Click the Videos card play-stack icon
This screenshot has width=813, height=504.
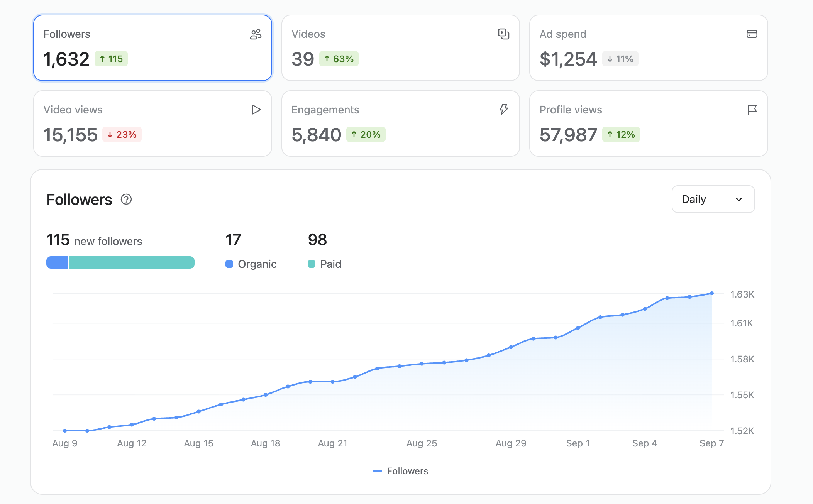503,34
